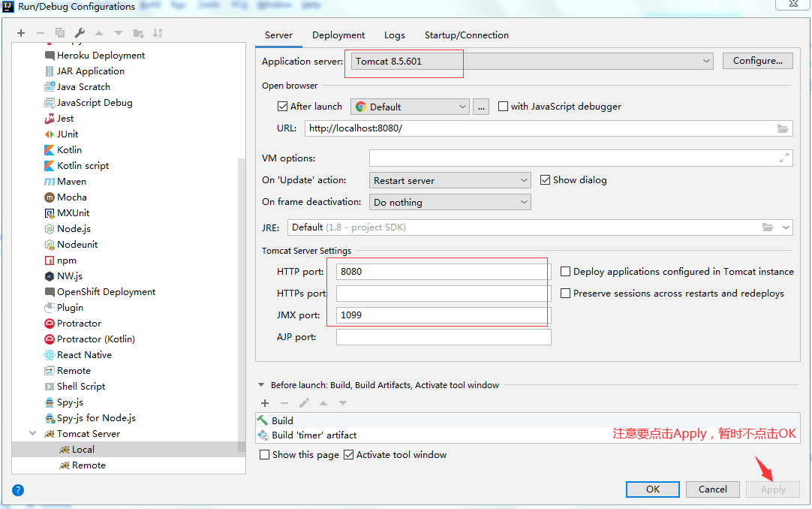Viewport: 812px width, 509px height.
Task: Open the Maven template
Action: (x=65, y=182)
